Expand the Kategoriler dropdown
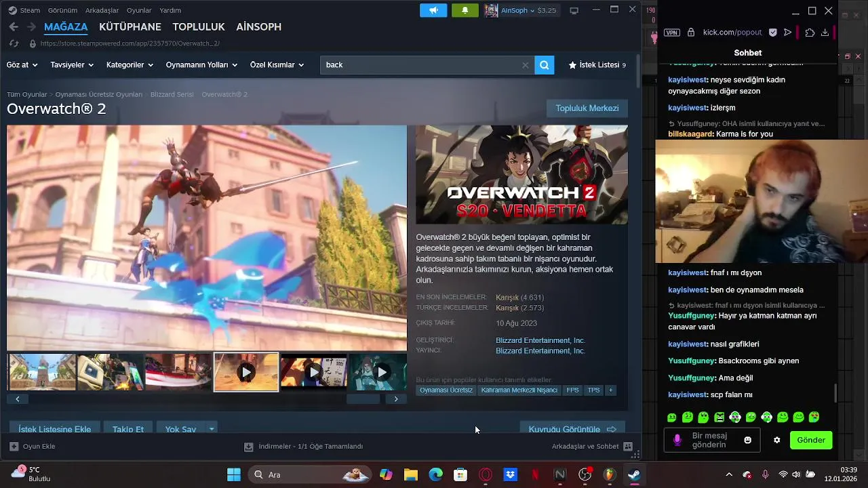This screenshot has width=868, height=488. [x=130, y=65]
